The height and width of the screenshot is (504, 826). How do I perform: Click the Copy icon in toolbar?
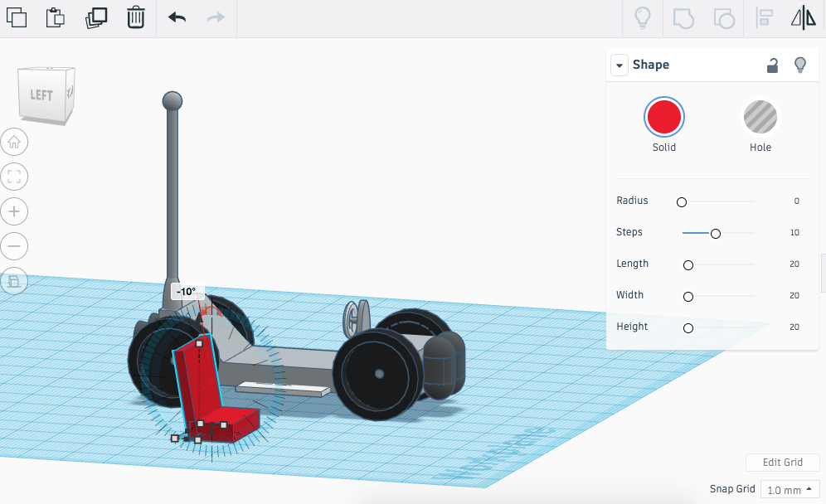tap(17, 17)
